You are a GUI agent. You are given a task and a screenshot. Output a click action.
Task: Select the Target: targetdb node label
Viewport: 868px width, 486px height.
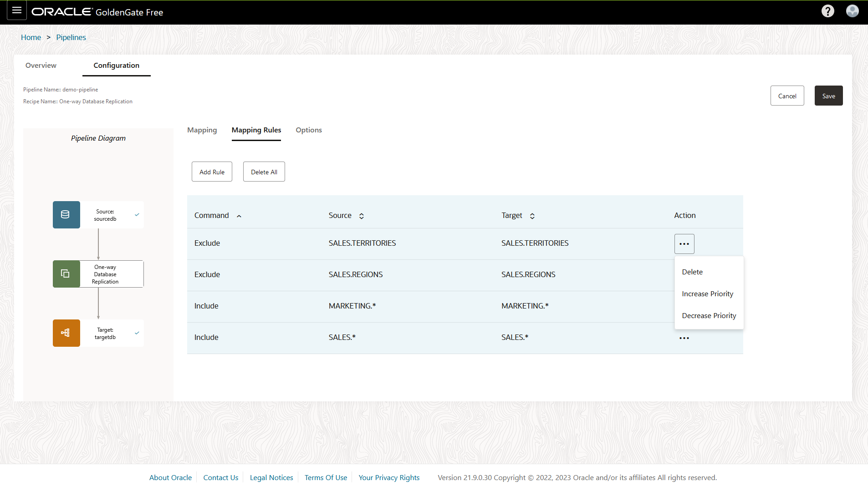(105, 333)
